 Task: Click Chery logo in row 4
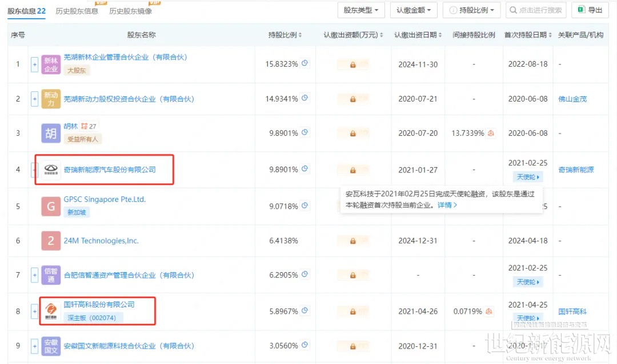(x=51, y=169)
